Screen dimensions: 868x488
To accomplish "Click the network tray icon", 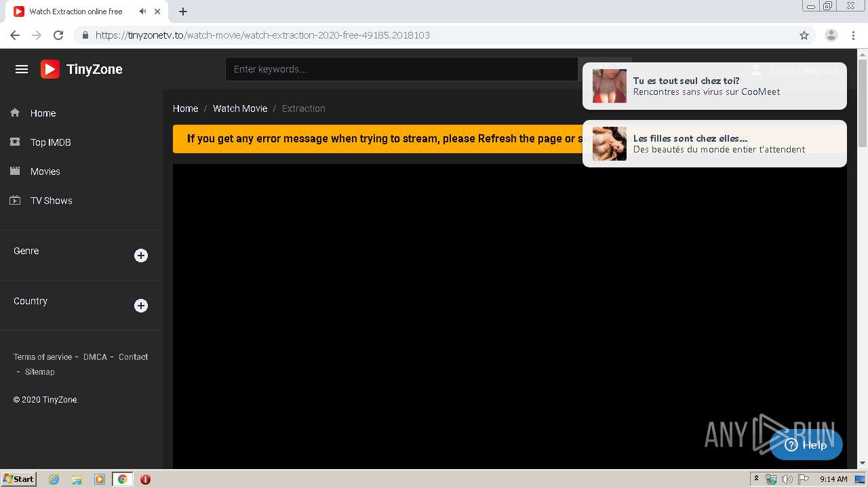I will coord(772,479).
